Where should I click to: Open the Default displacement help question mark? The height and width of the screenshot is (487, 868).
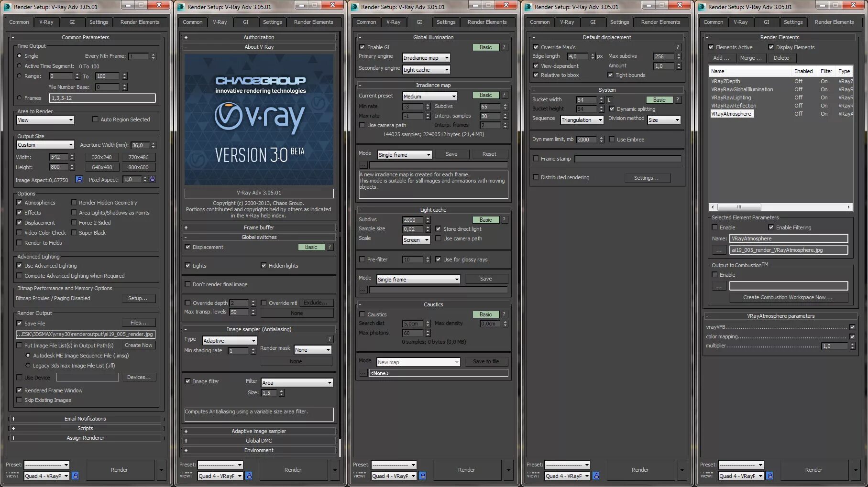[678, 47]
